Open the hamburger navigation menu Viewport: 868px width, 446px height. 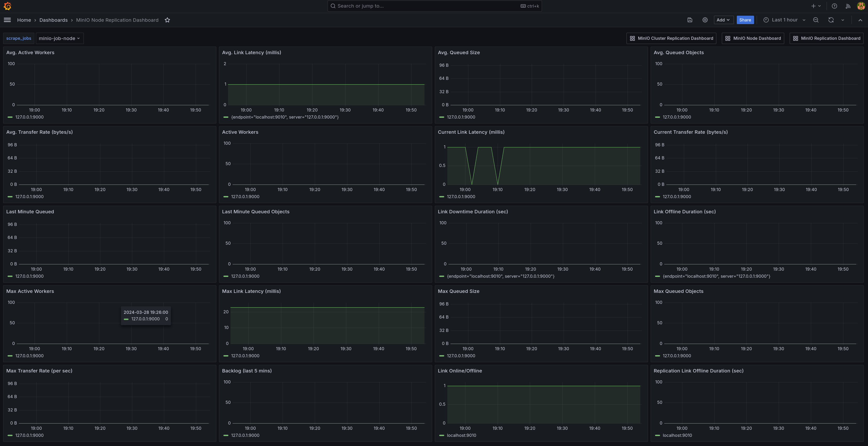(7, 20)
